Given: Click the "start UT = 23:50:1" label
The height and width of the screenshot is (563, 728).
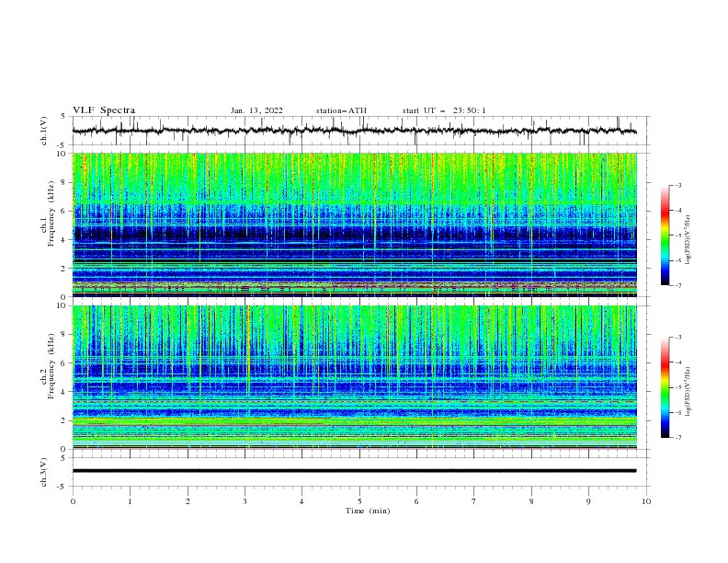Looking at the screenshot, I should pos(444,110).
